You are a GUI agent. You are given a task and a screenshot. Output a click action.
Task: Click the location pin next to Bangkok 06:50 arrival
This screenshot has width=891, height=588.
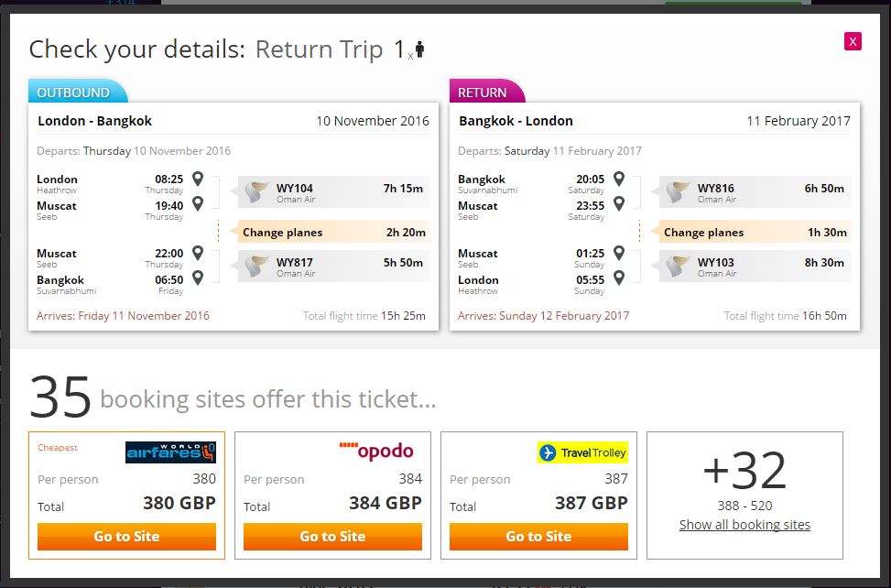click(x=198, y=278)
